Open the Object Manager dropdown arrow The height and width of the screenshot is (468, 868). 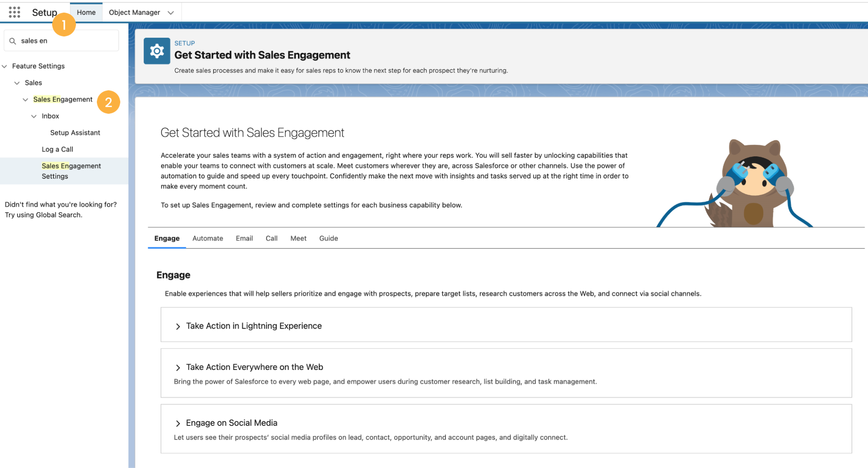(171, 13)
